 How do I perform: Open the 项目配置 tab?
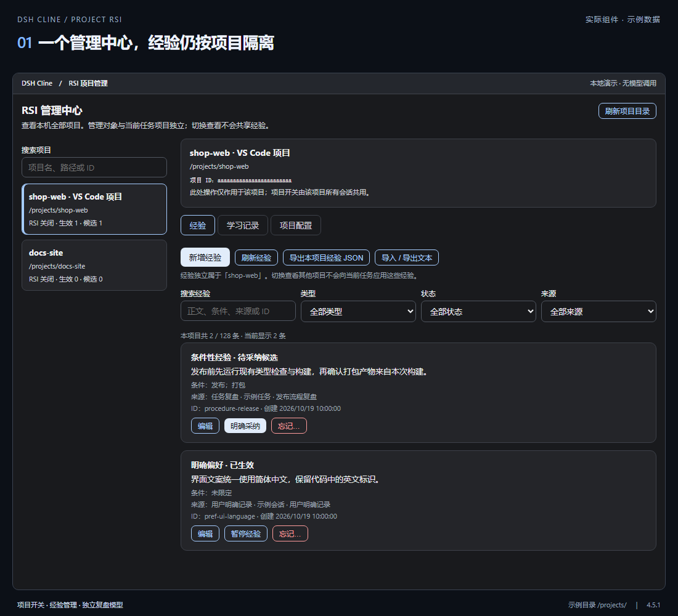[296, 225]
